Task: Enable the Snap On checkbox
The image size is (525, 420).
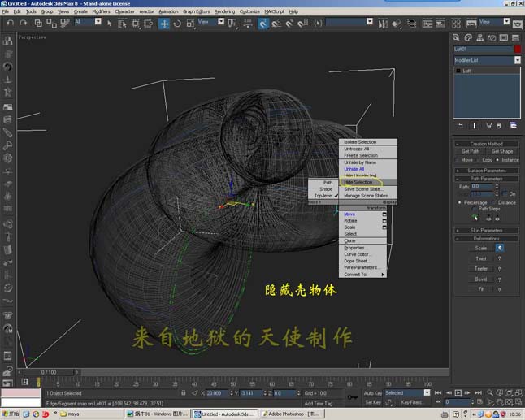Action: coord(509,194)
